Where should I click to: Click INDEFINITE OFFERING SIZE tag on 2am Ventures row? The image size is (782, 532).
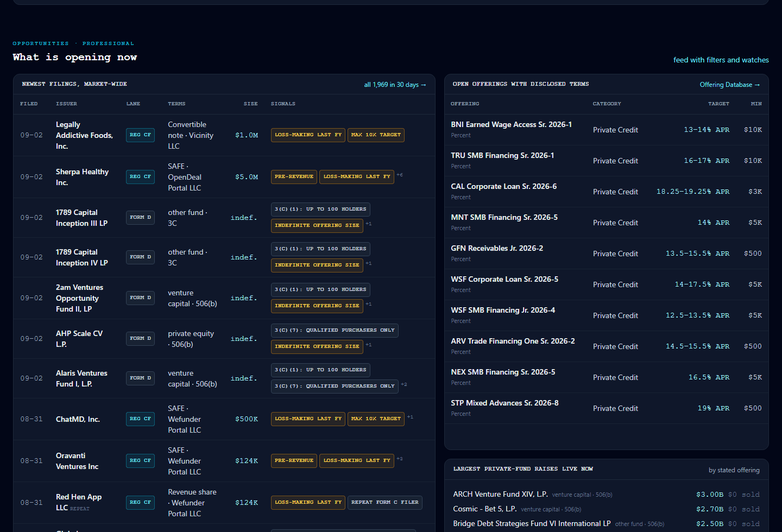click(317, 306)
